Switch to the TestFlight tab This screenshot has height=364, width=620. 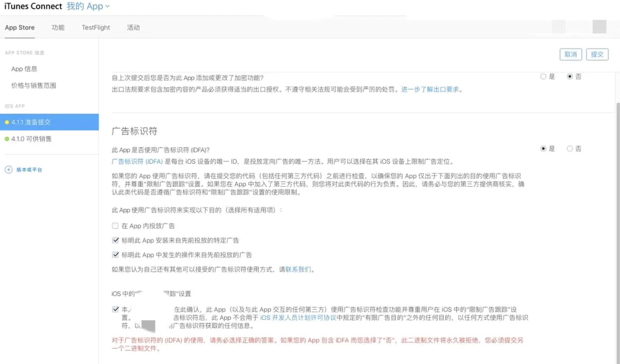click(95, 28)
